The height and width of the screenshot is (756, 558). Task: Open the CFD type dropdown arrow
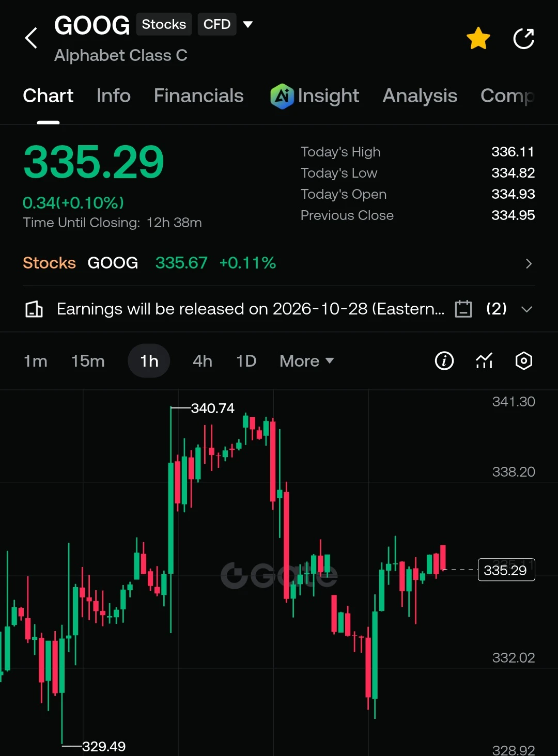point(248,24)
